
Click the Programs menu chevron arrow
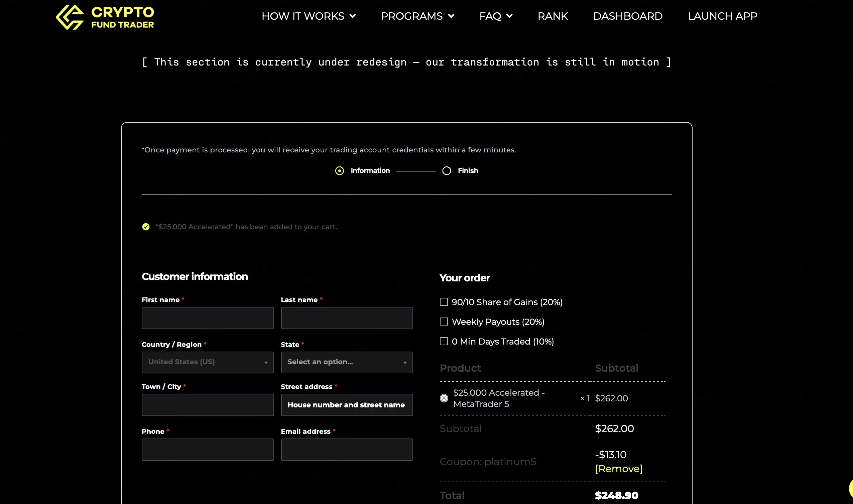(451, 16)
